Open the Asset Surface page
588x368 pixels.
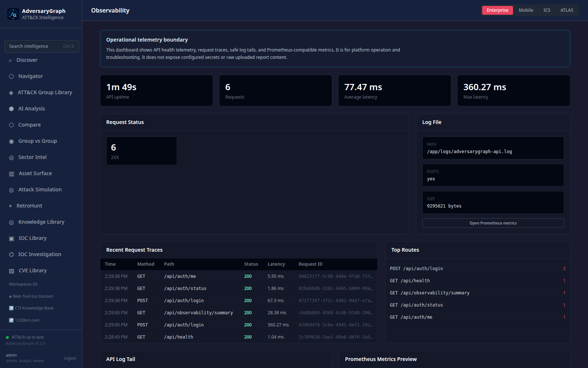[42, 173]
